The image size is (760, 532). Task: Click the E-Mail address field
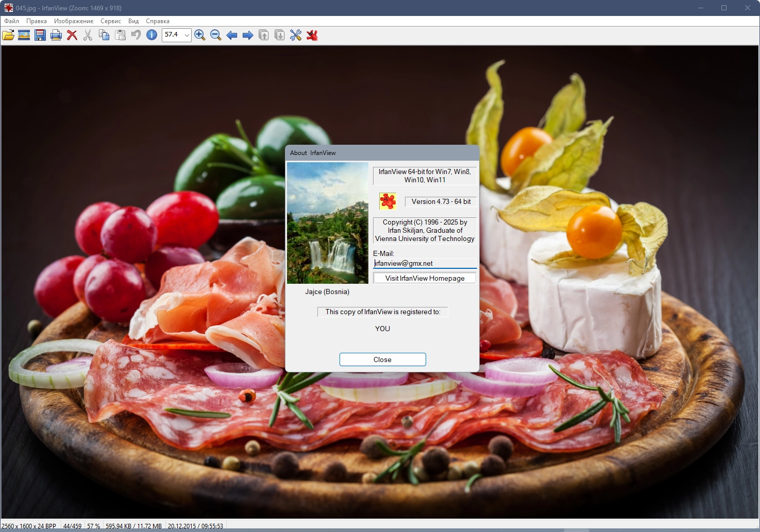click(x=425, y=263)
